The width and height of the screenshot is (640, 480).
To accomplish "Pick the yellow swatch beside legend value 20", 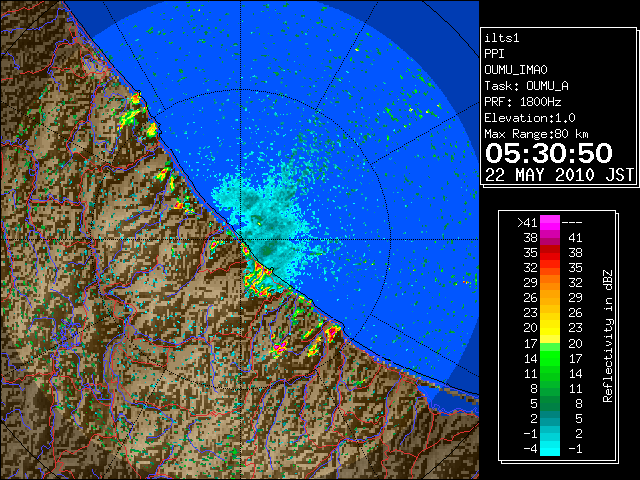I will (x=550, y=328).
